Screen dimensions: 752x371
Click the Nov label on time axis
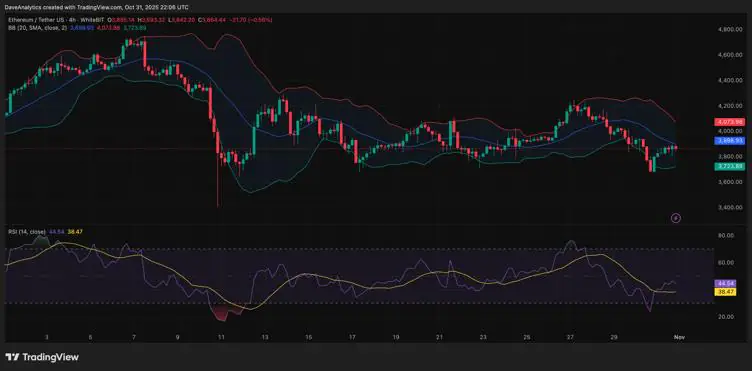click(679, 337)
